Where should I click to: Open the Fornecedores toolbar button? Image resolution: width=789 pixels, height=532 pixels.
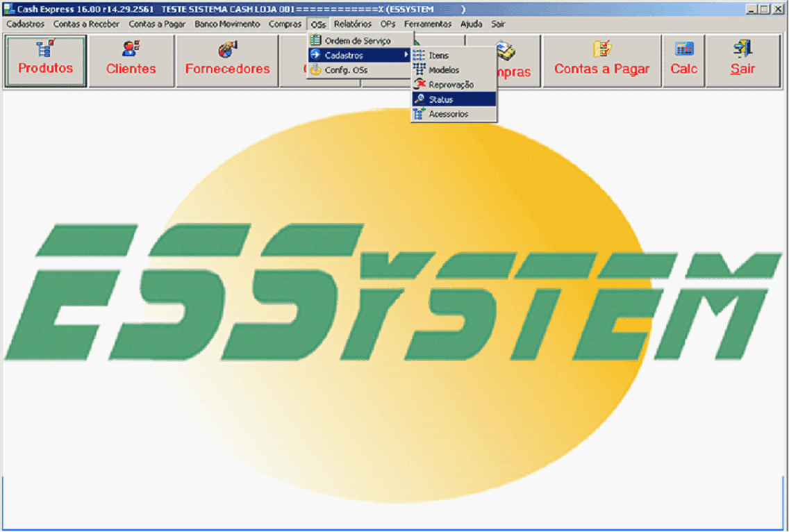[x=227, y=61]
